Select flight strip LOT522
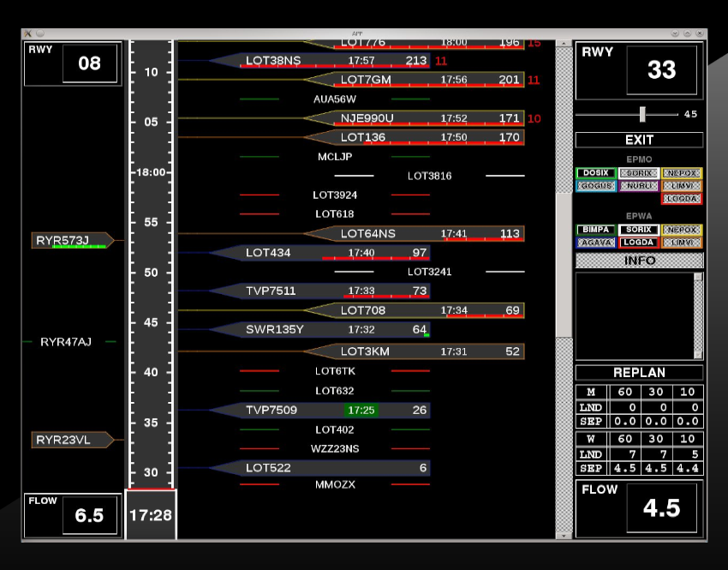Image resolution: width=728 pixels, height=570 pixels. coord(325,468)
